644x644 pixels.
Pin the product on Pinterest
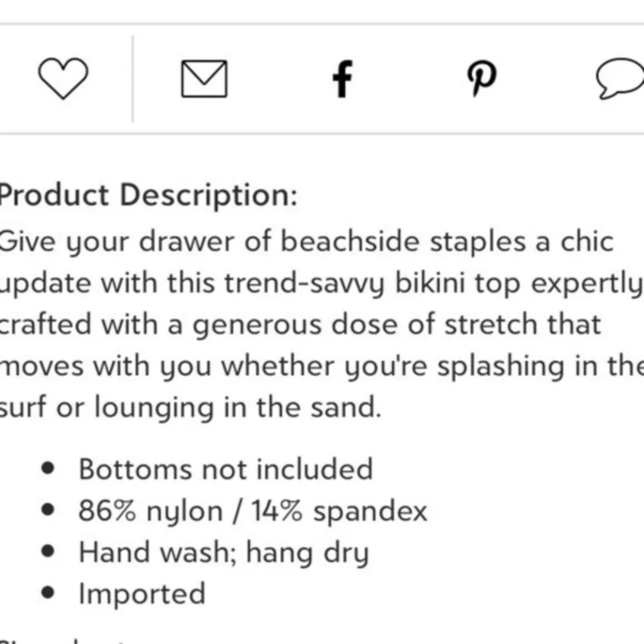(482, 79)
